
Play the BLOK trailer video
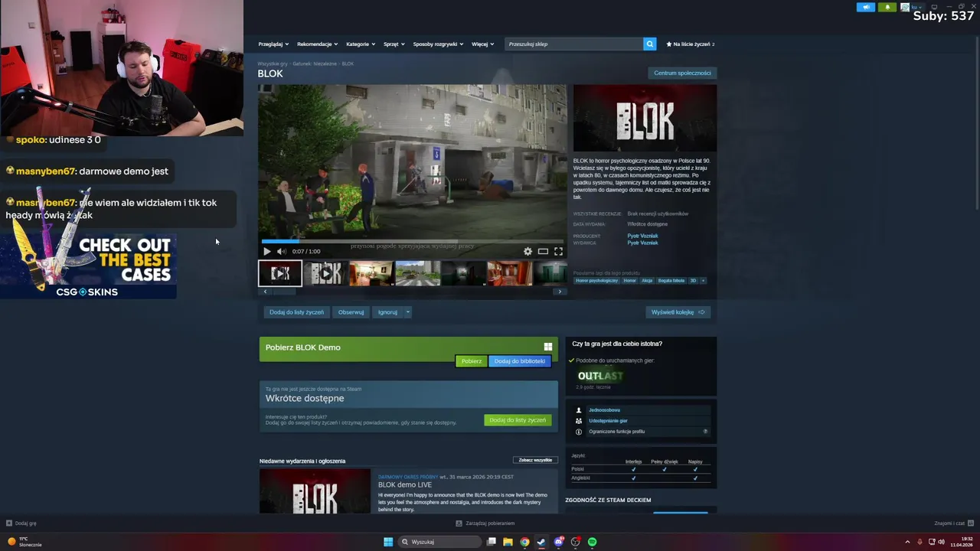pos(266,251)
